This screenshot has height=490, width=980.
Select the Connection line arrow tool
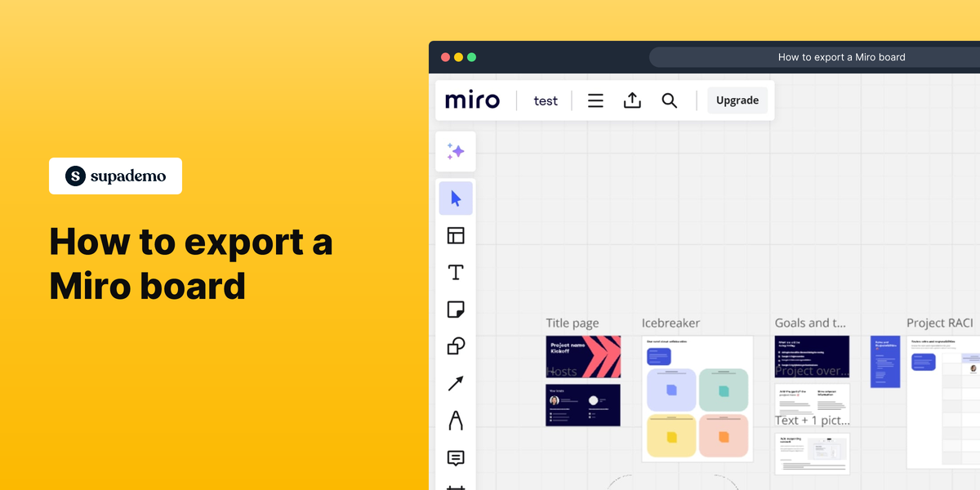456,384
